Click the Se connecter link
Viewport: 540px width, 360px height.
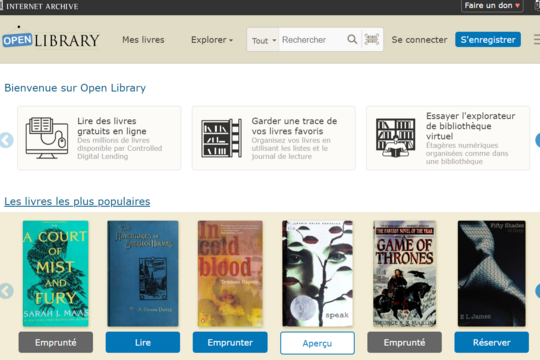(419, 40)
